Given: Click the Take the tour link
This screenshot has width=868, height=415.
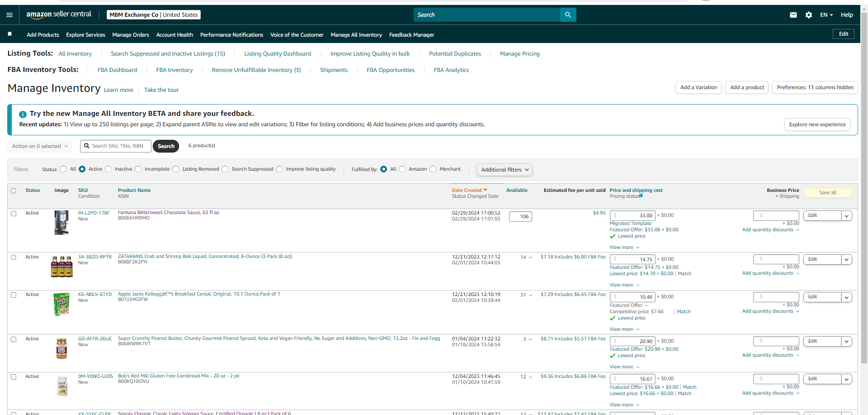Looking at the screenshot, I should point(161,90).
